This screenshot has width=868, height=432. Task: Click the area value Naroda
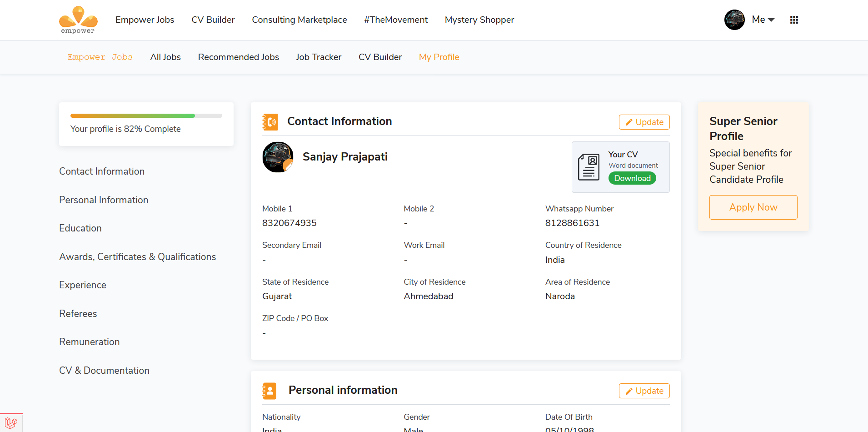tap(560, 296)
